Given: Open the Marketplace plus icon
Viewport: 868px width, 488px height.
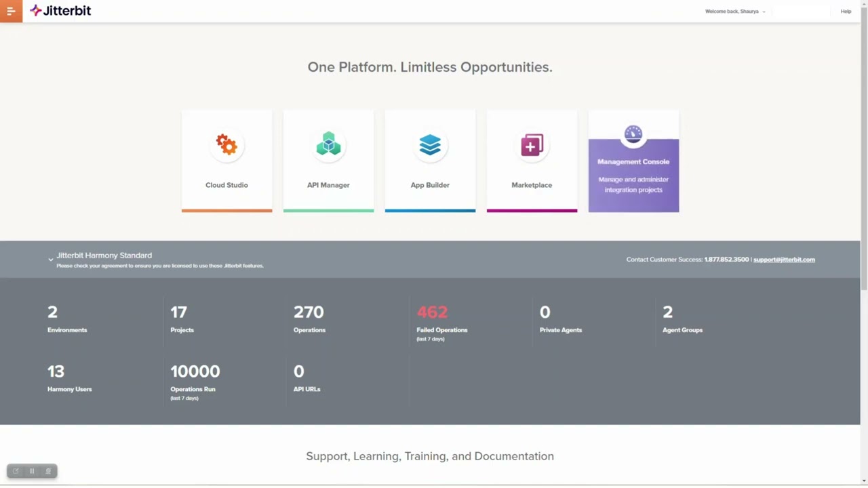Looking at the screenshot, I should tap(532, 145).
